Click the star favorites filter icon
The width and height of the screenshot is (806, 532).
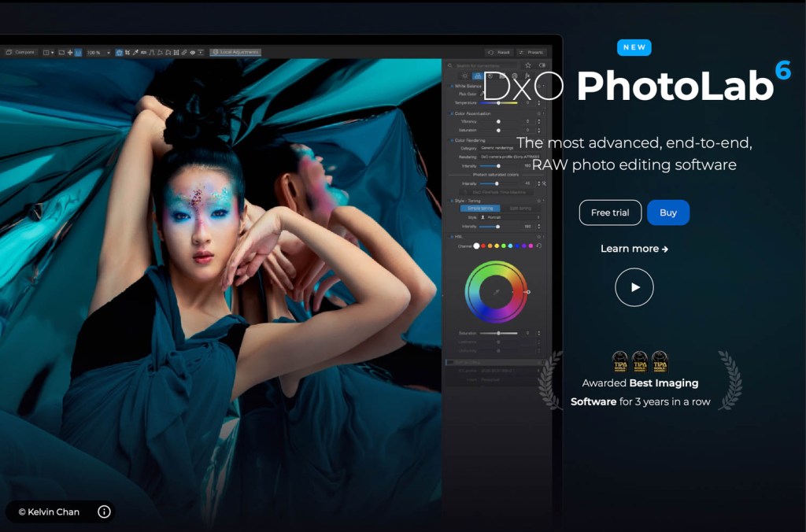528,66
